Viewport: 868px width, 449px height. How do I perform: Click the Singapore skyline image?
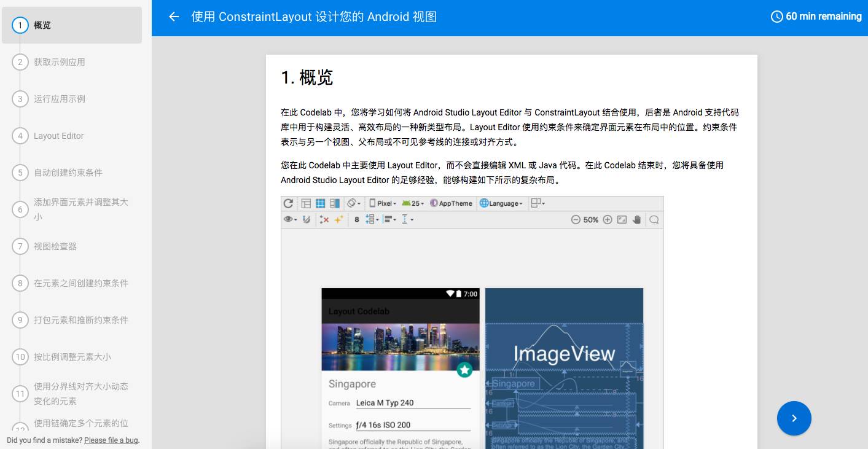click(400, 347)
